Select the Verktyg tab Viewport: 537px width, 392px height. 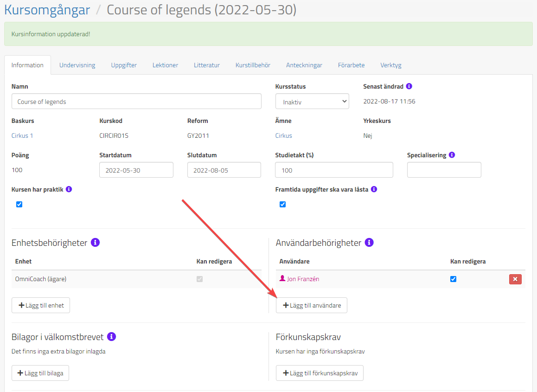(x=391, y=65)
